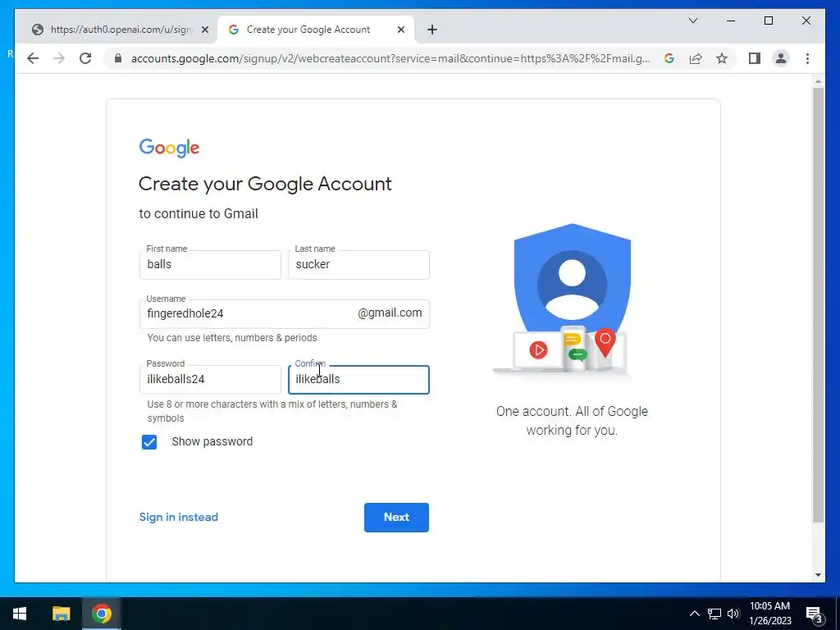840x630 pixels.
Task: Open the tab search chevron dropdown
Action: (693, 21)
